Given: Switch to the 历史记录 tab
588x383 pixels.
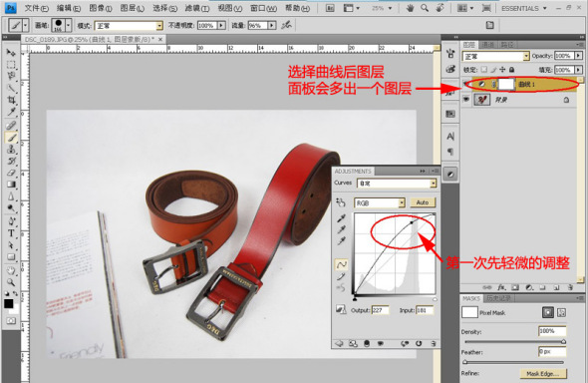Looking at the screenshot, I should [498, 298].
